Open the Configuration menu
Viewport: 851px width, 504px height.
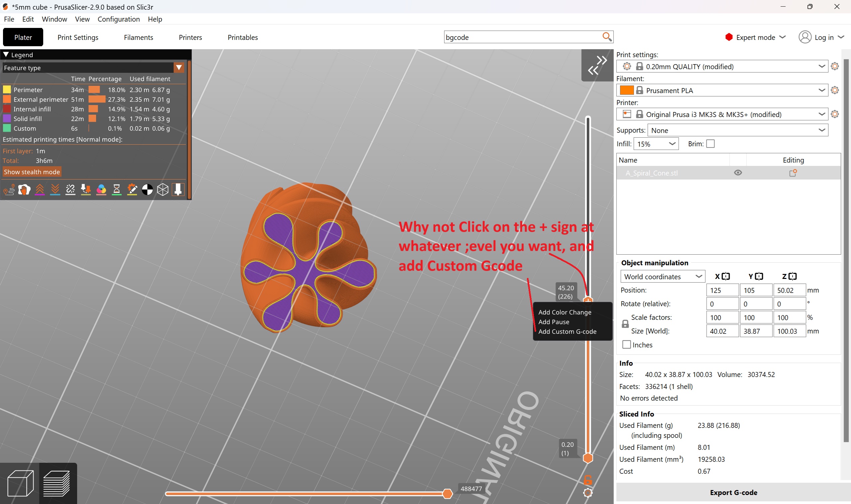coord(119,19)
